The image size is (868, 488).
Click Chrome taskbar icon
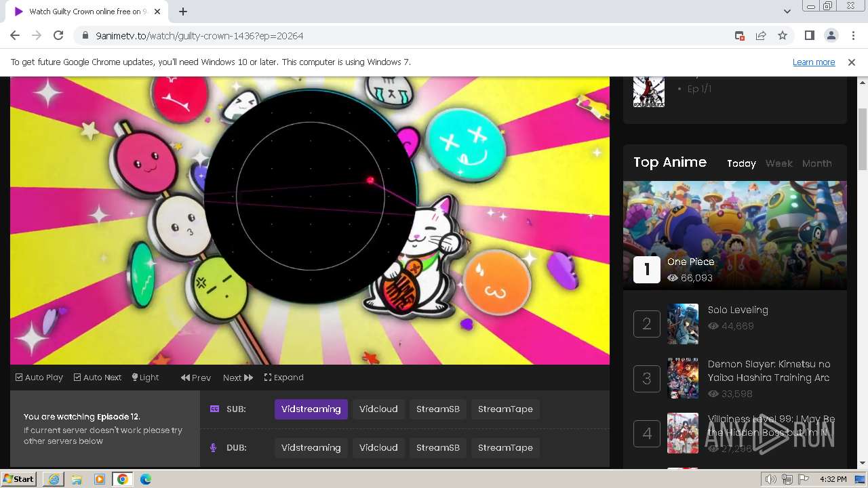(x=123, y=479)
